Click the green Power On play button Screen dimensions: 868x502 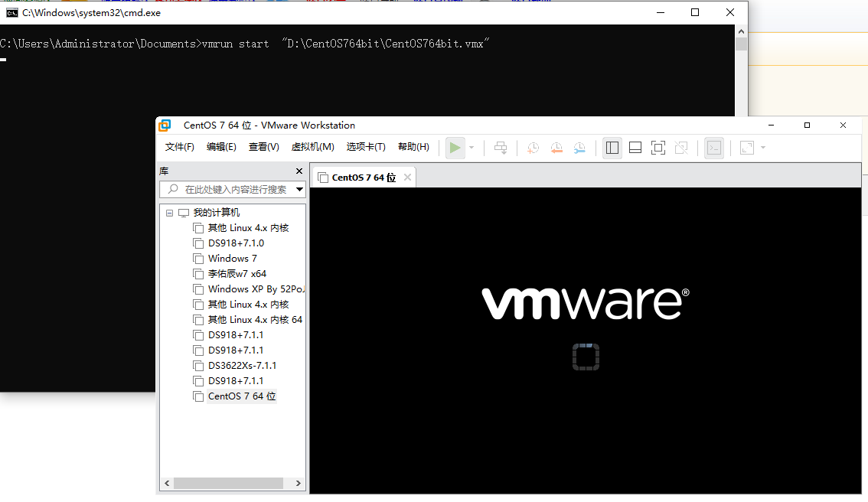(455, 148)
